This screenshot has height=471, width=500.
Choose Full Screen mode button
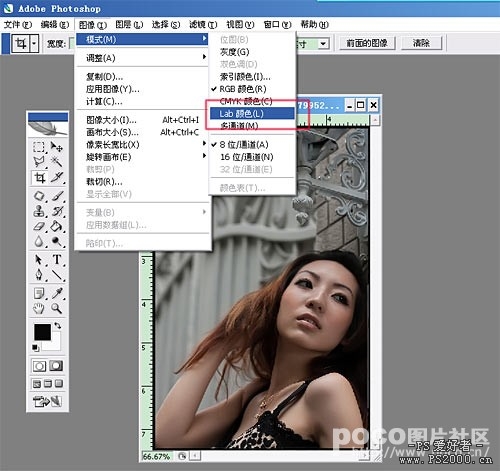tap(59, 384)
